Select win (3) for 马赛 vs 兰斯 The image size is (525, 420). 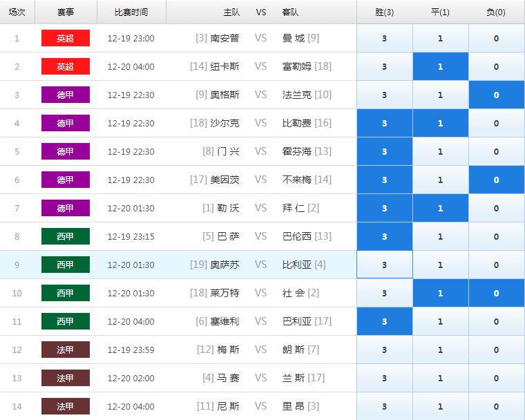point(384,378)
